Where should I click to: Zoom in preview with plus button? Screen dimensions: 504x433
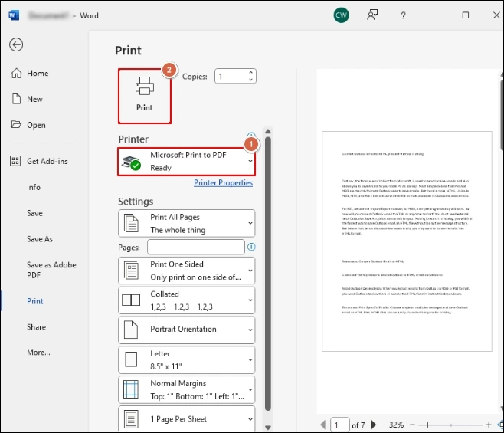coord(489,425)
